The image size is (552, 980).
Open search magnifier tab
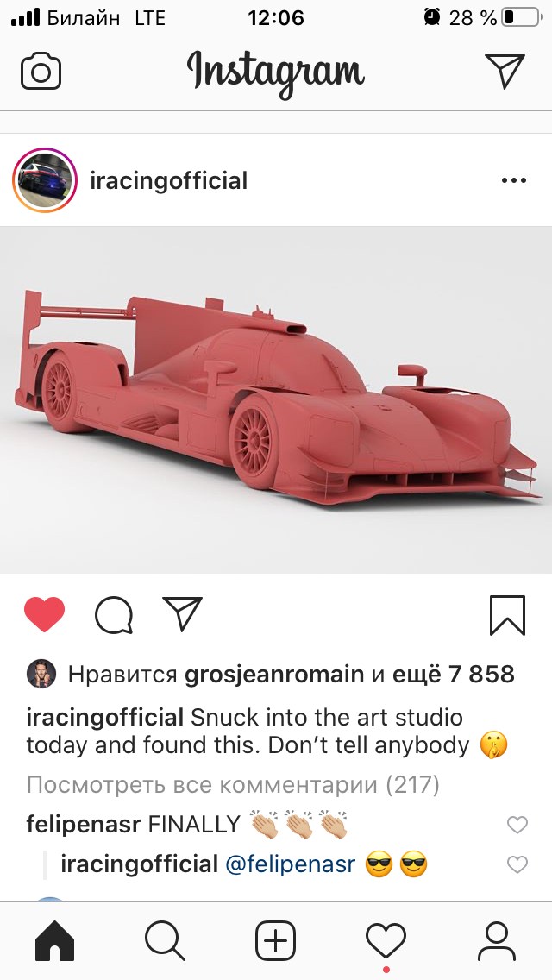(165, 940)
